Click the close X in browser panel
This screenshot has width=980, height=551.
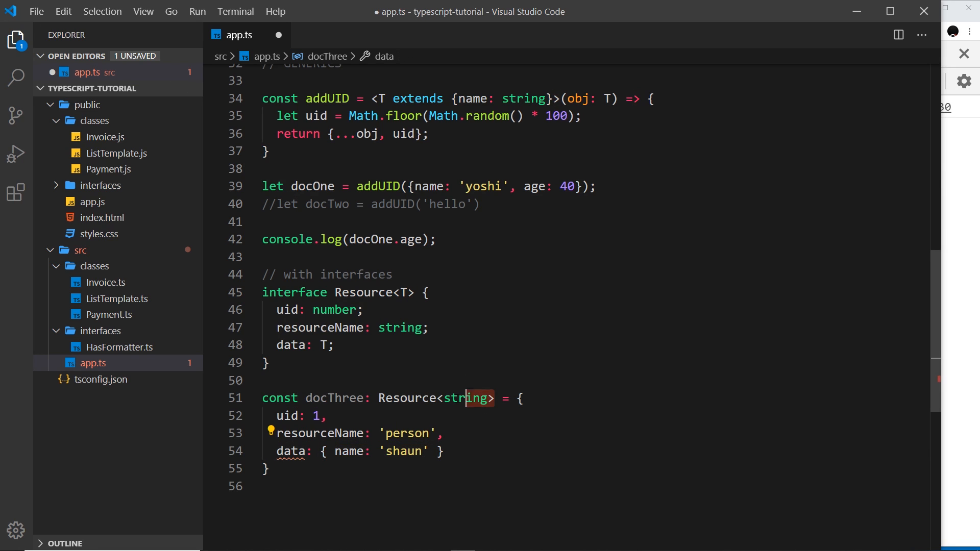tap(964, 54)
